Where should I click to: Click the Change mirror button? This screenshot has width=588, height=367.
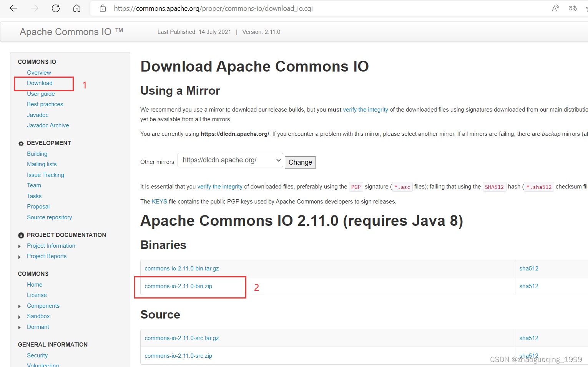pyautogui.click(x=300, y=162)
